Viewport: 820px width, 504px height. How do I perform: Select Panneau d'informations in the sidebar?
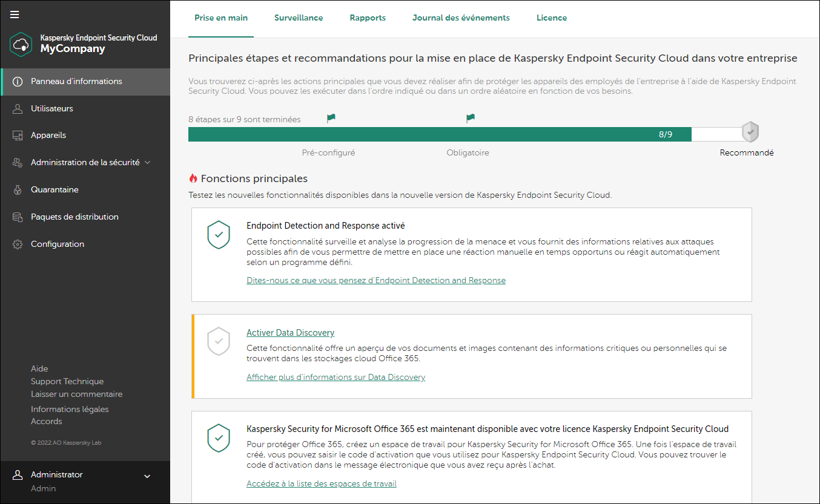point(85,82)
